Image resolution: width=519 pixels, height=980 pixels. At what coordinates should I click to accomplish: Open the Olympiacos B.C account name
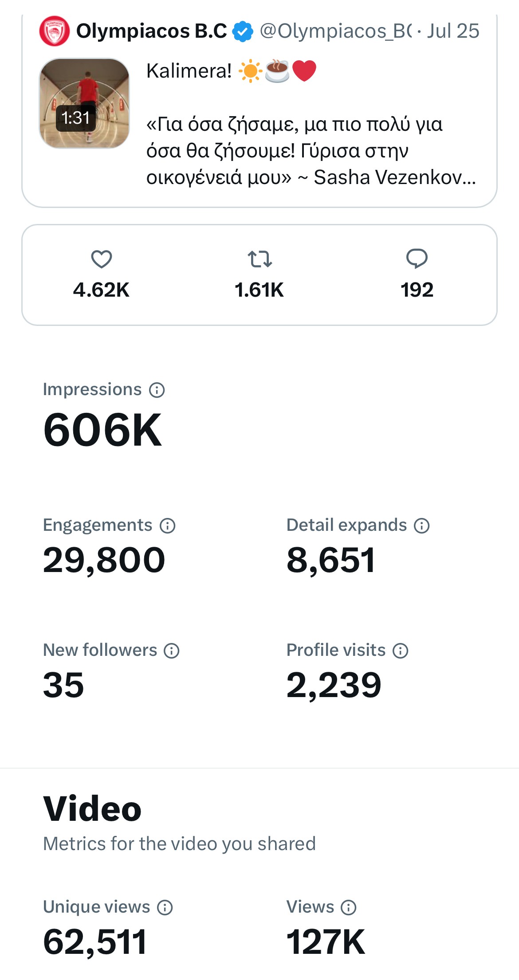click(151, 31)
